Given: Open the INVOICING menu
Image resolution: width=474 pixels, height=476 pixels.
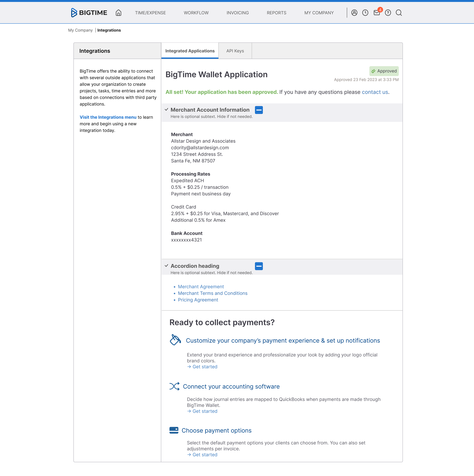Looking at the screenshot, I should 238,13.
